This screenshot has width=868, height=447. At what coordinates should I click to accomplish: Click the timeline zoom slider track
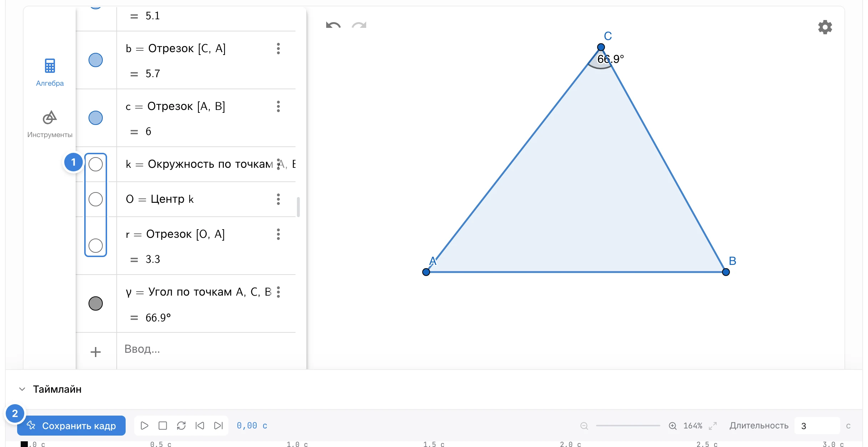point(628,426)
